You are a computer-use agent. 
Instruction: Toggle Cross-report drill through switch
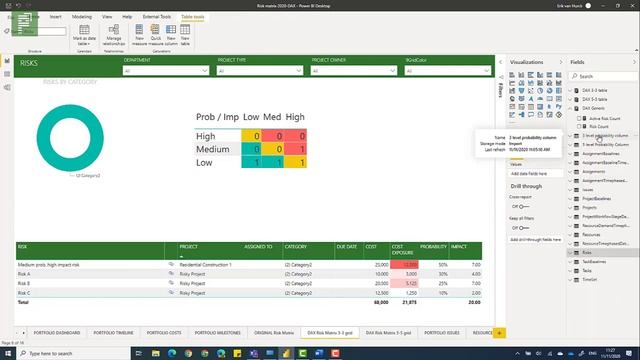point(523,207)
